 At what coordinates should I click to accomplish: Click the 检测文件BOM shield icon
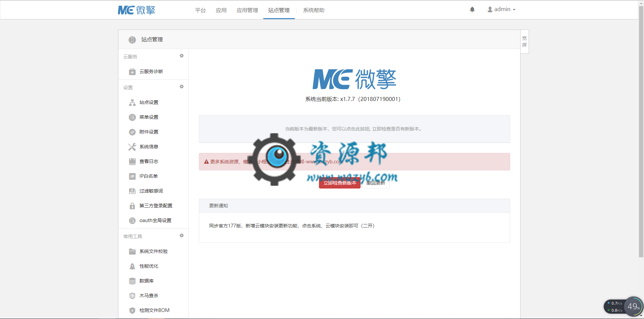point(132,311)
